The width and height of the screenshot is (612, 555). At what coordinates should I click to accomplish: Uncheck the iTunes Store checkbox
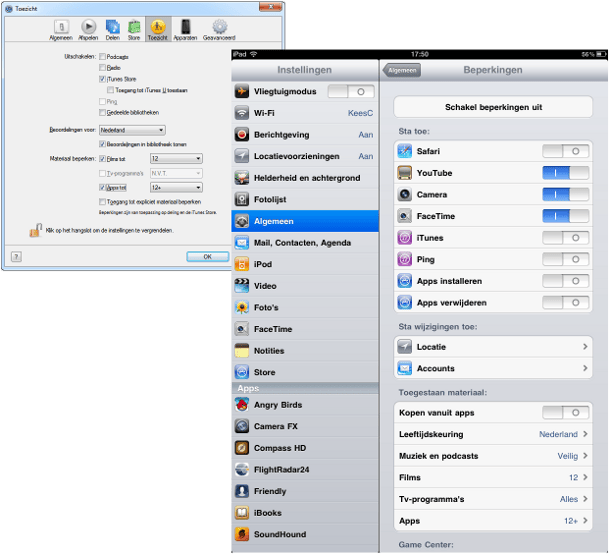pyautogui.click(x=103, y=79)
